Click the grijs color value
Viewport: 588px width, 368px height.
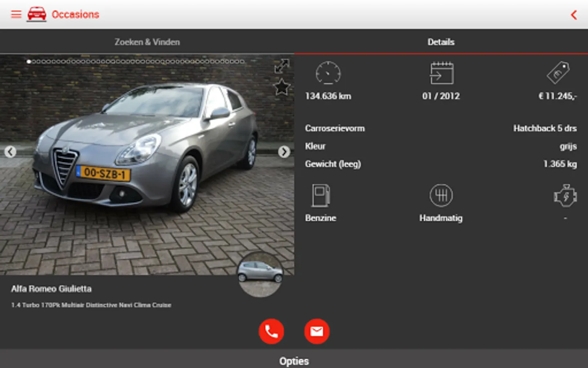pyautogui.click(x=568, y=146)
